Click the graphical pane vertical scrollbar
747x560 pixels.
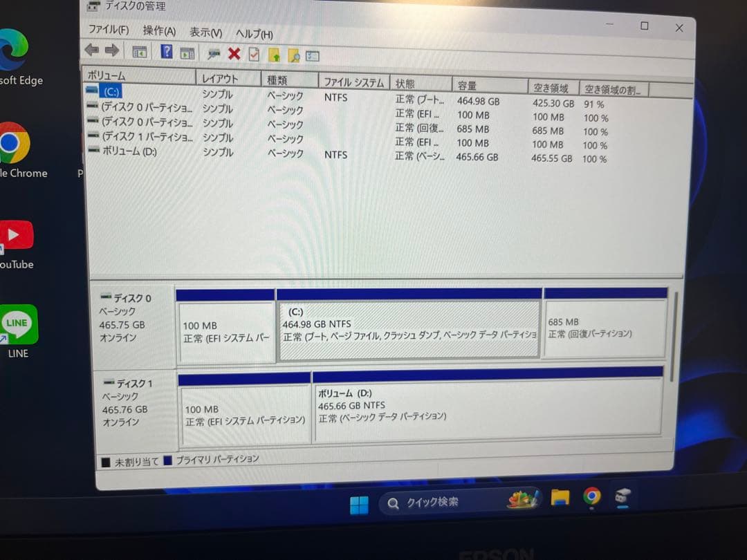click(673, 337)
